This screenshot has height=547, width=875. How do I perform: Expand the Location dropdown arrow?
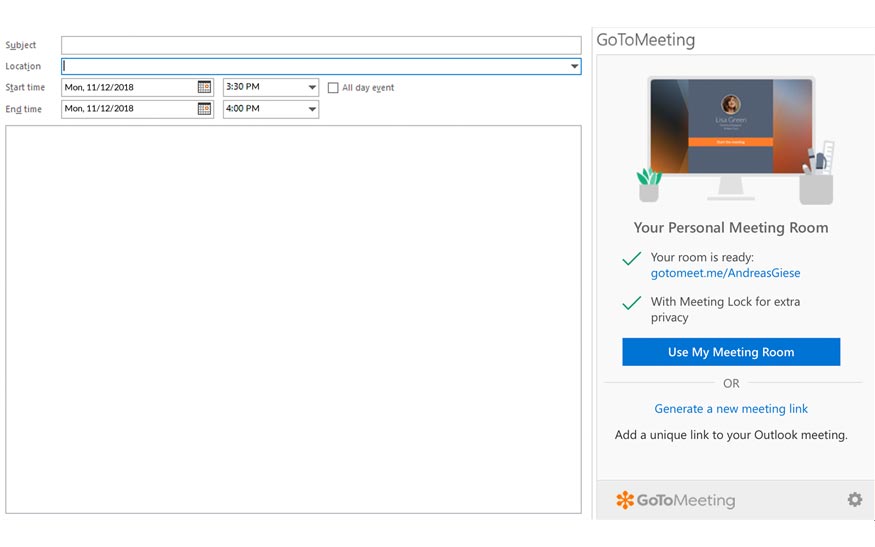(574, 66)
